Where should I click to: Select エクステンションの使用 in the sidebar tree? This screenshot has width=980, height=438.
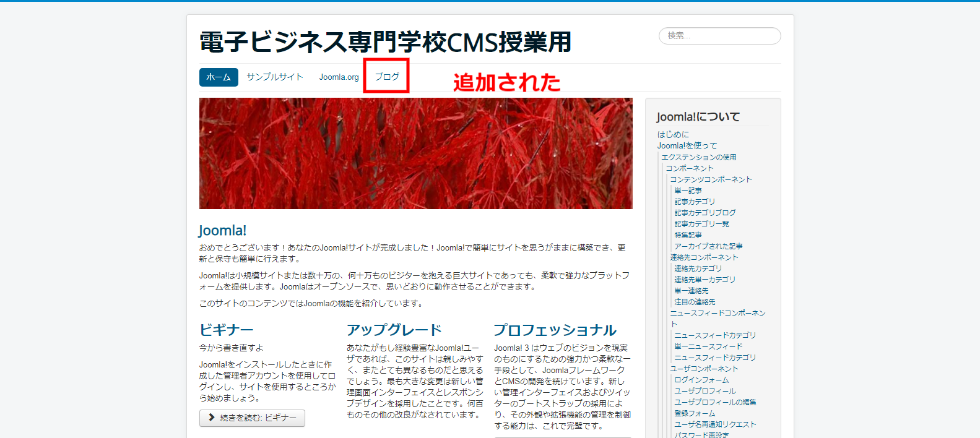point(699,157)
